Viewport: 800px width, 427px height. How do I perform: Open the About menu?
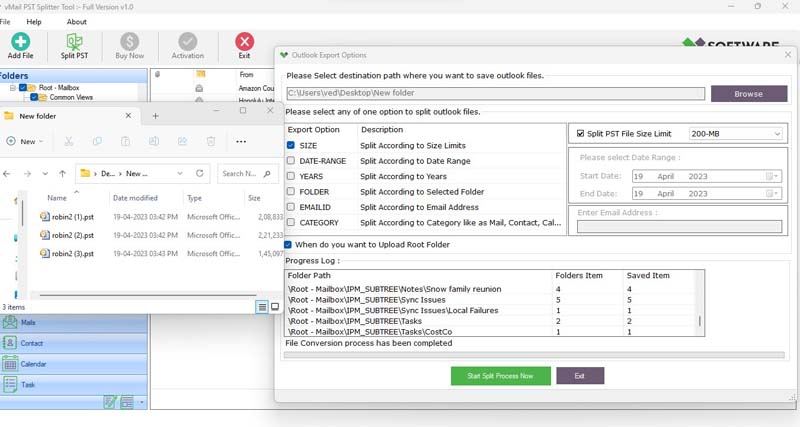tap(77, 22)
